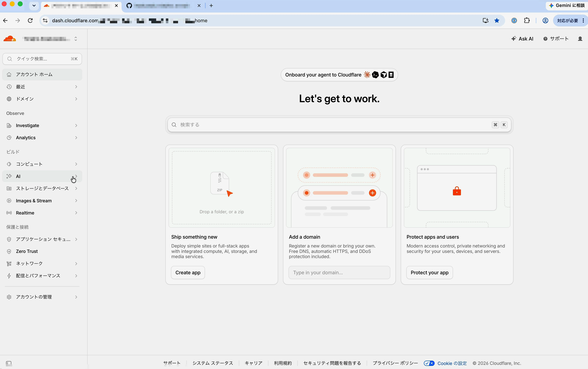Expand the 最近 sidebar section

pyautogui.click(x=42, y=87)
